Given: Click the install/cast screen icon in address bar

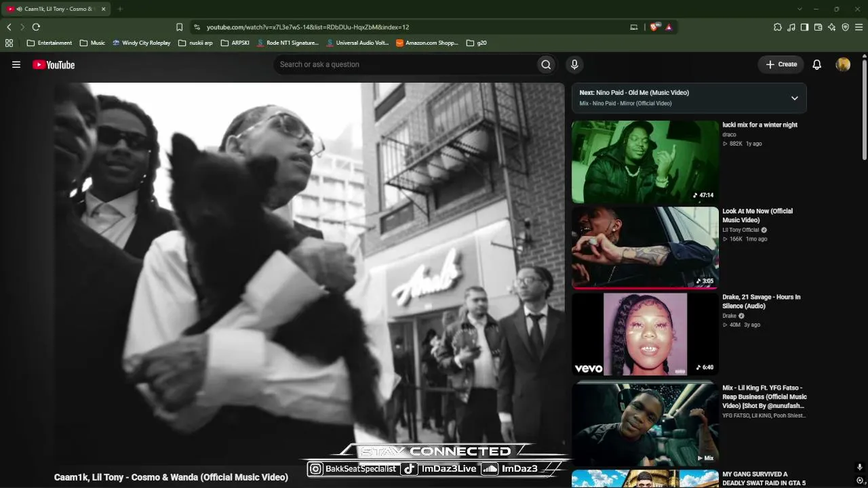Looking at the screenshot, I should coord(634,27).
